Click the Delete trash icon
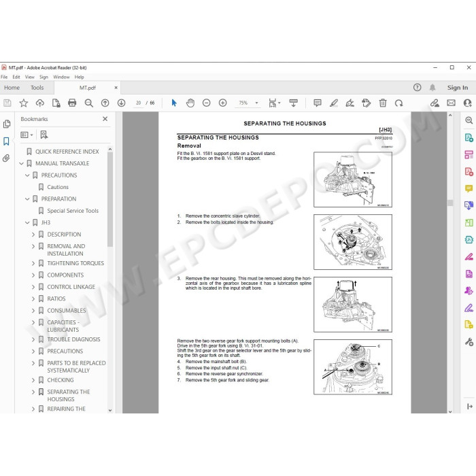 tap(383, 103)
